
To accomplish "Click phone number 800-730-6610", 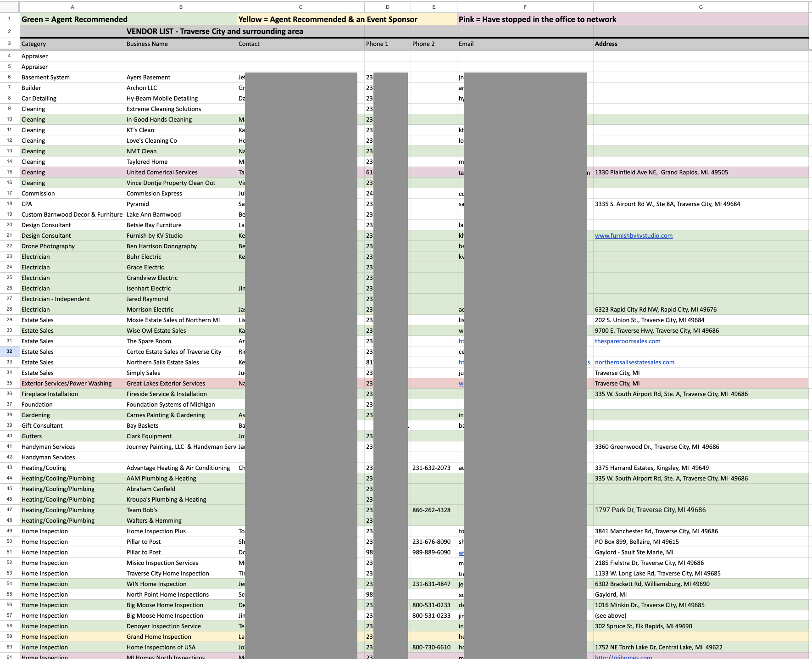I will [434, 647].
